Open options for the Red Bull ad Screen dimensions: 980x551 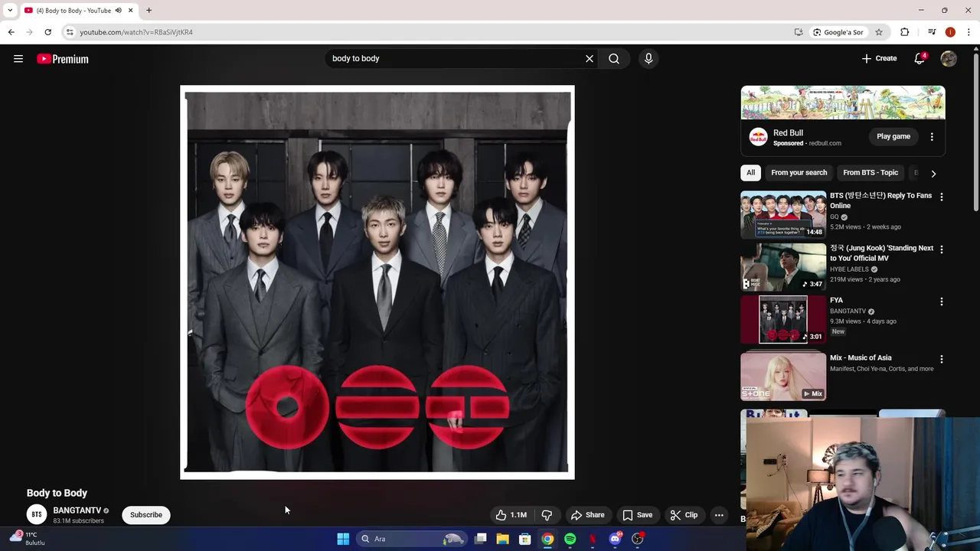coord(932,136)
